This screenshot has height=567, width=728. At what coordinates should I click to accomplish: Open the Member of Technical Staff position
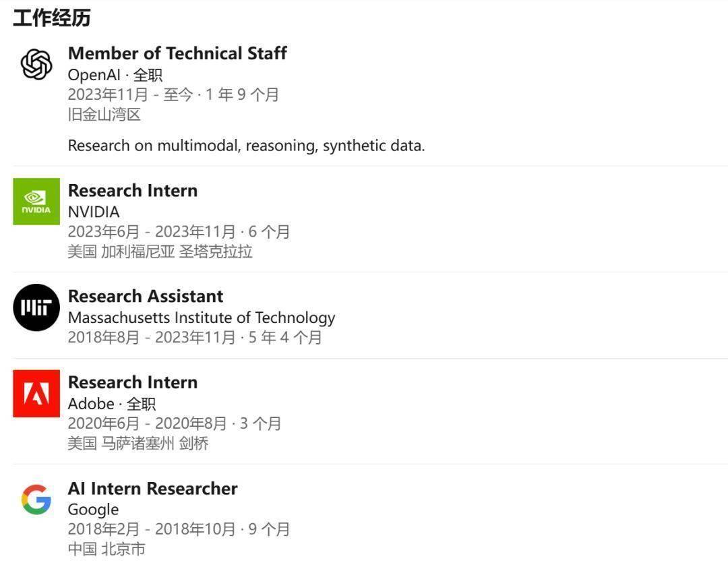tap(177, 53)
